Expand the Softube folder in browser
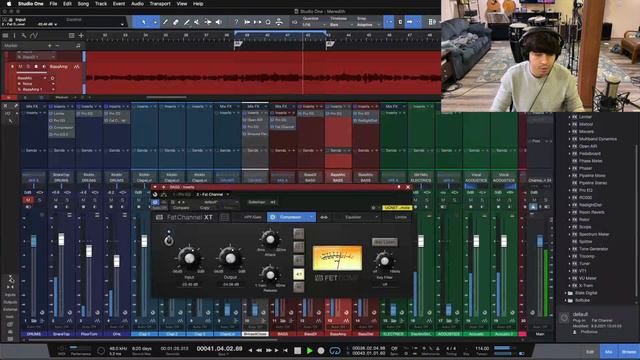Image resolution: width=640 pixels, height=360 pixels. tap(566, 300)
